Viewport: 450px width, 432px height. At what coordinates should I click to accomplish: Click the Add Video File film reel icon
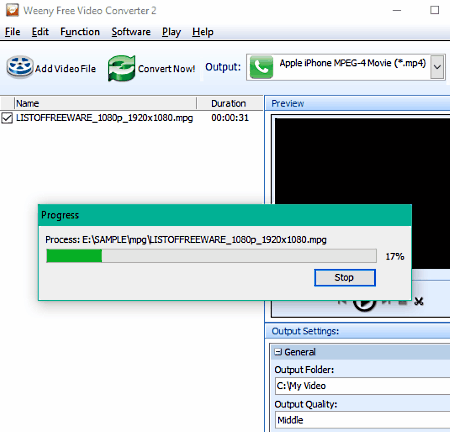[20, 67]
